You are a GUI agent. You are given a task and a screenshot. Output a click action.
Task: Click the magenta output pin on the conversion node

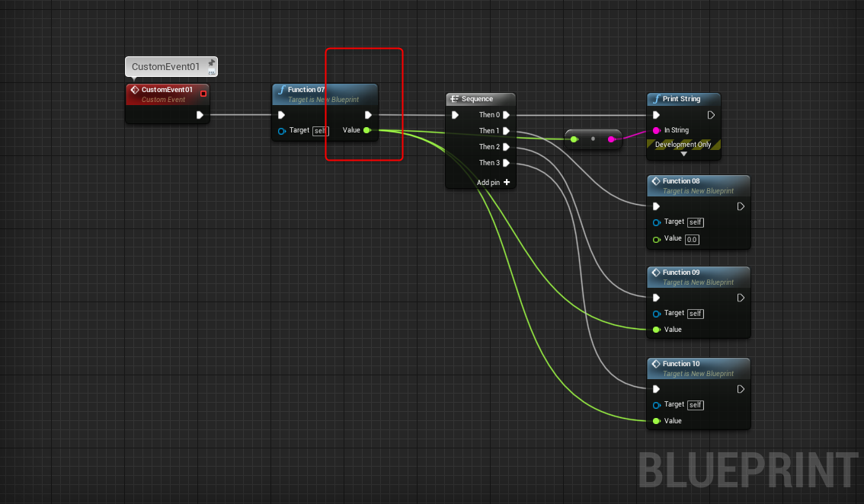pyautogui.click(x=611, y=139)
